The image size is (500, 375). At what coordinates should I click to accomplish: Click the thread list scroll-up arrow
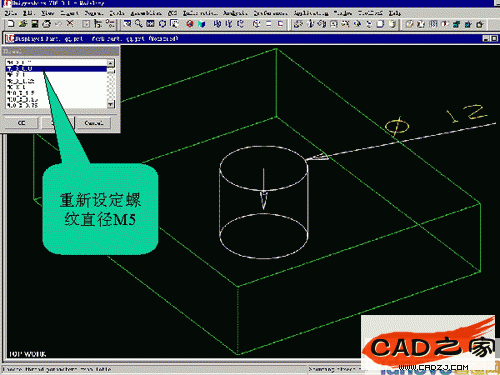[111, 63]
